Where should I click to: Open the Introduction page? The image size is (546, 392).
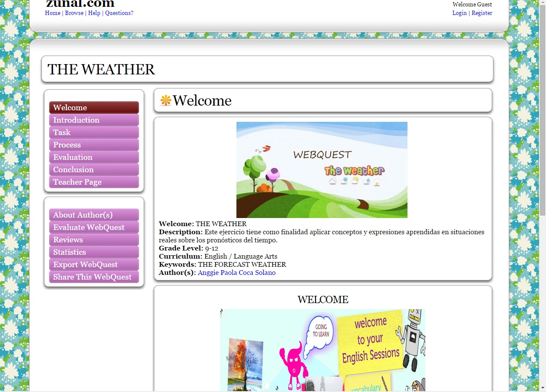tap(94, 120)
